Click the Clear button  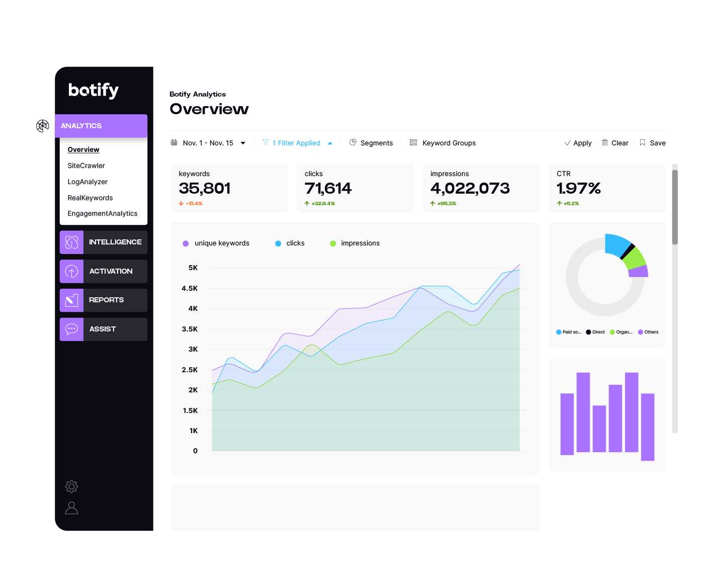(615, 143)
